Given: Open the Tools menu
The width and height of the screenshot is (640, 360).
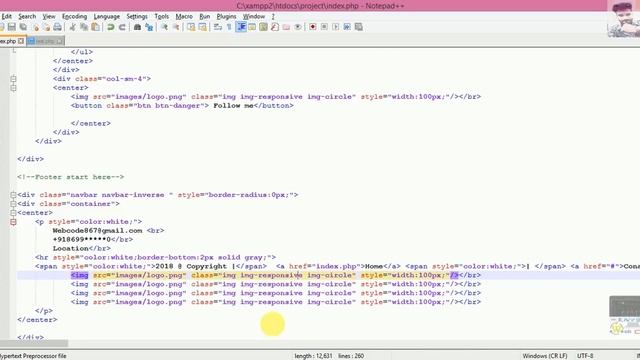Looking at the screenshot, I should 162,16.
